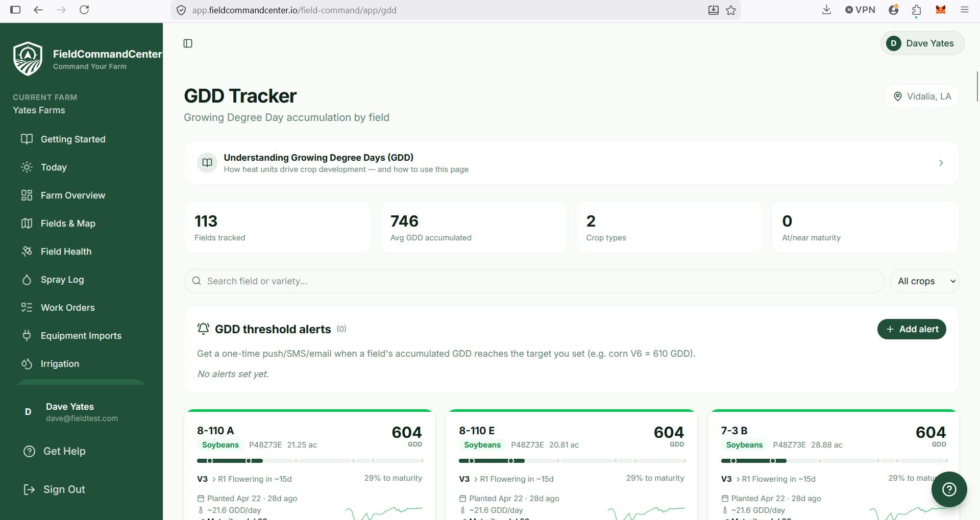Click the D avatar in top bar
Image resolution: width=980 pixels, height=520 pixels.
click(893, 43)
